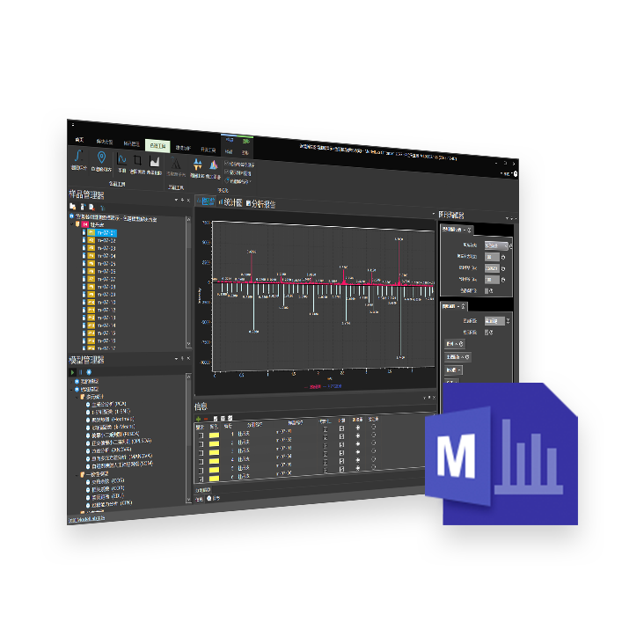Click the green plus icon in 信息 panel

[x=198, y=419]
